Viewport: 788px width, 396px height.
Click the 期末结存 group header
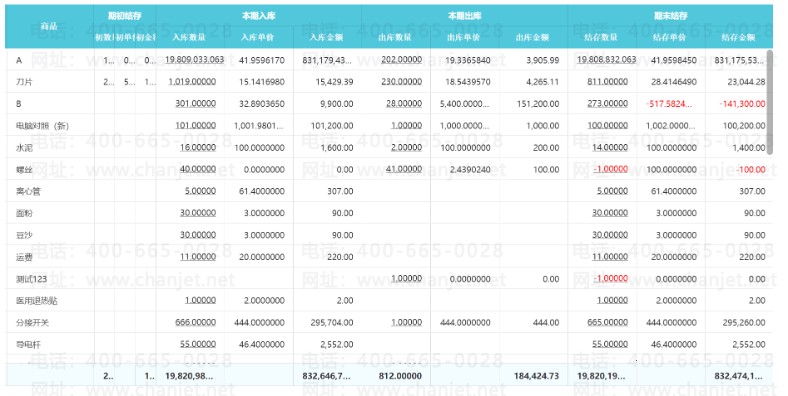click(x=670, y=16)
